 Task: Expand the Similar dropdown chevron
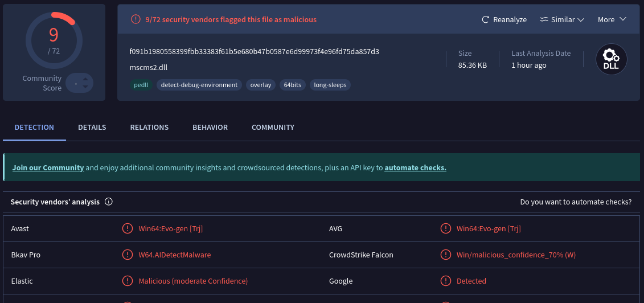(x=581, y=20)
